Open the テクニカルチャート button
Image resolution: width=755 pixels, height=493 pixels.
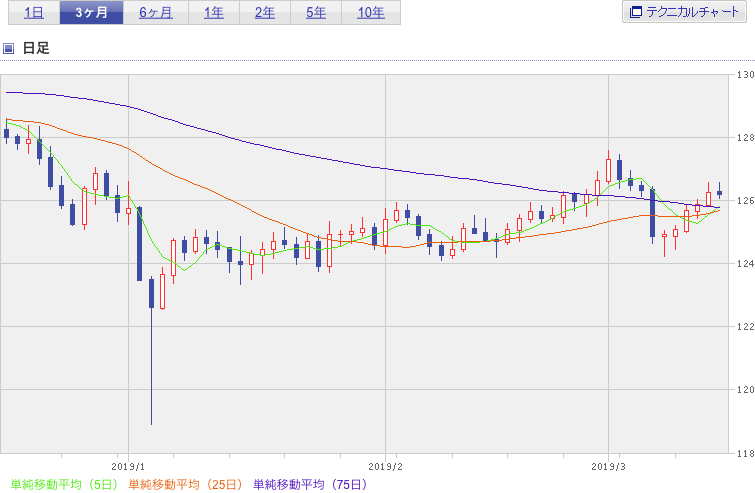coord(684,12)
